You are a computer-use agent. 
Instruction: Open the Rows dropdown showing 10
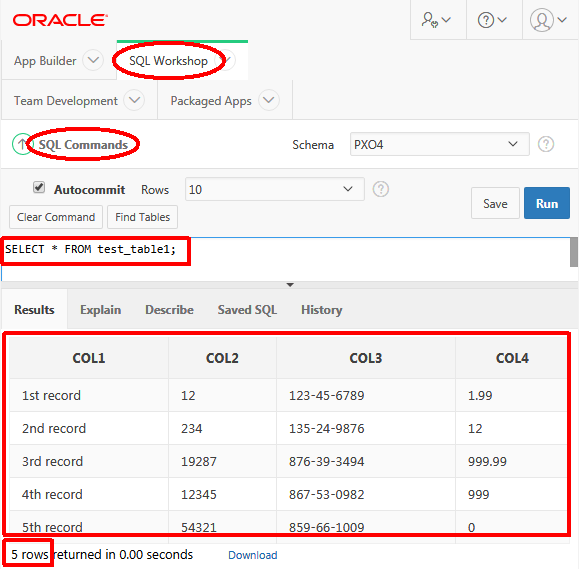275,189
